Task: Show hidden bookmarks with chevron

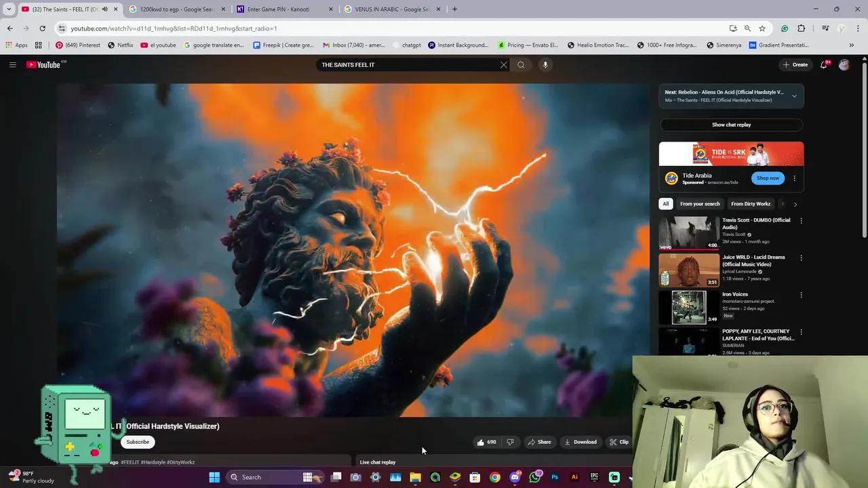Action: 852,45
